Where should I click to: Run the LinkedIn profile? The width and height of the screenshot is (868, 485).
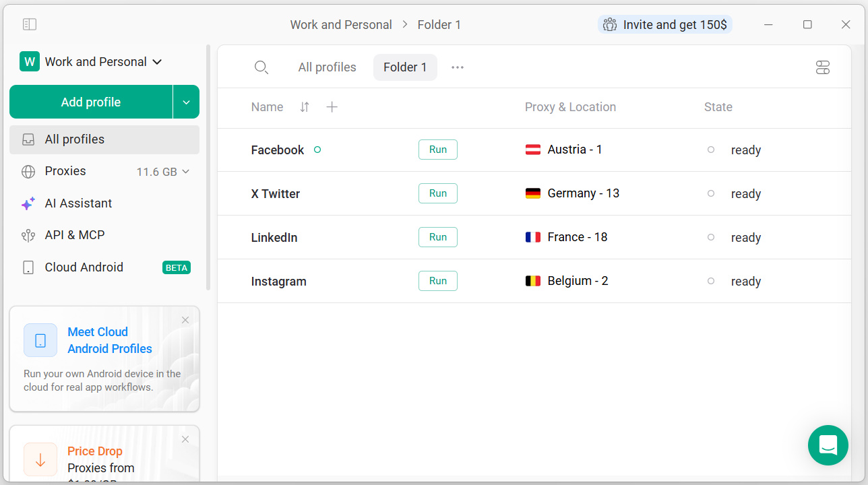(x=438, y=237)
